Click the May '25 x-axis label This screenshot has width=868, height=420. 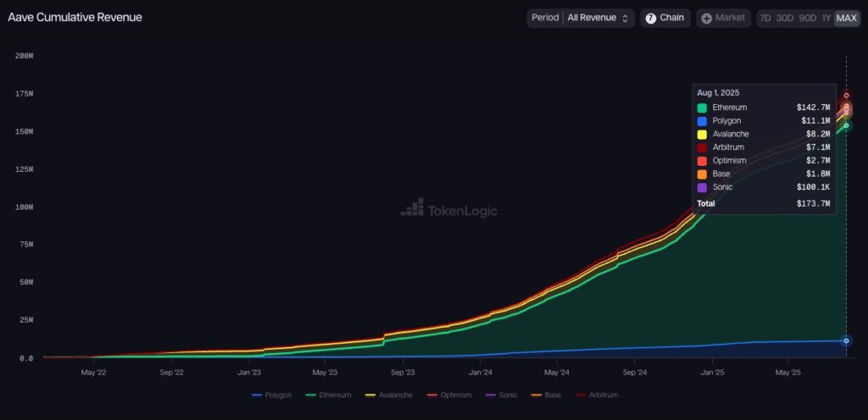(788, 373)
